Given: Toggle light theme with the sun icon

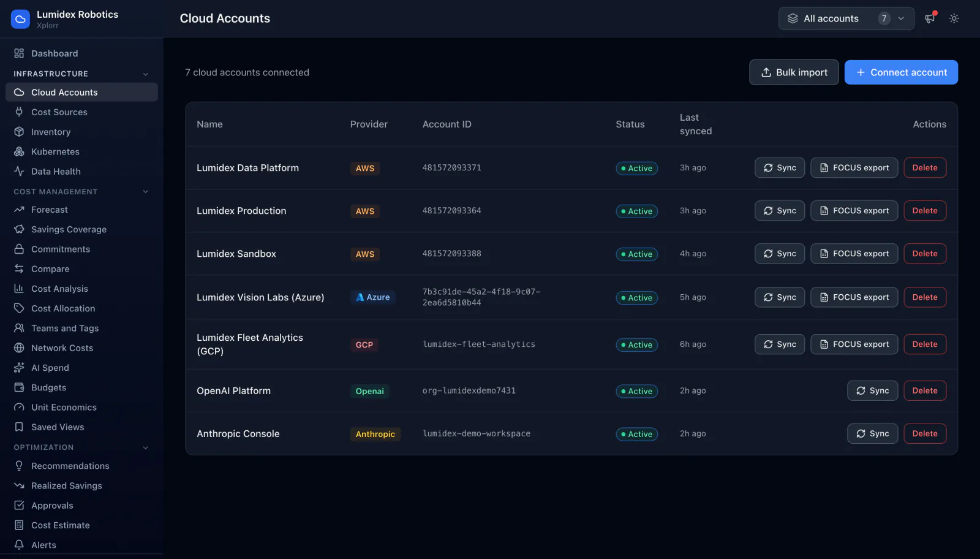Looking at the screenshot, I should tap(954, 18).
